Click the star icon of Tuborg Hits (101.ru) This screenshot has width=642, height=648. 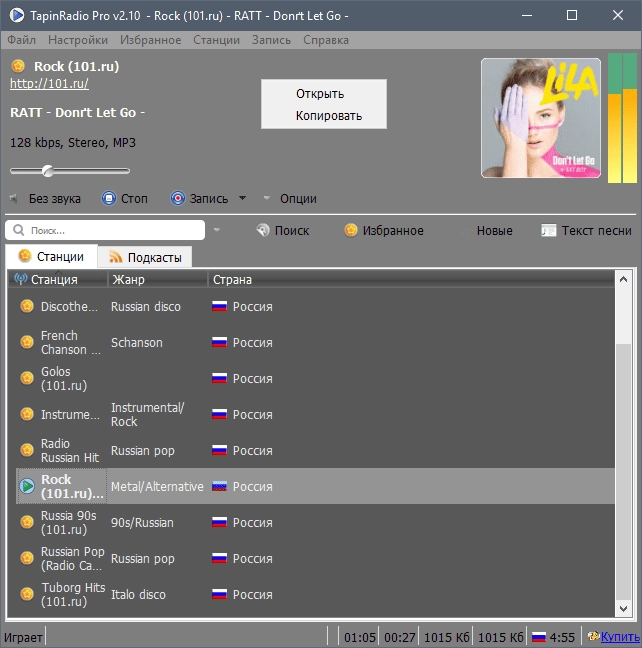pos(27,594)
